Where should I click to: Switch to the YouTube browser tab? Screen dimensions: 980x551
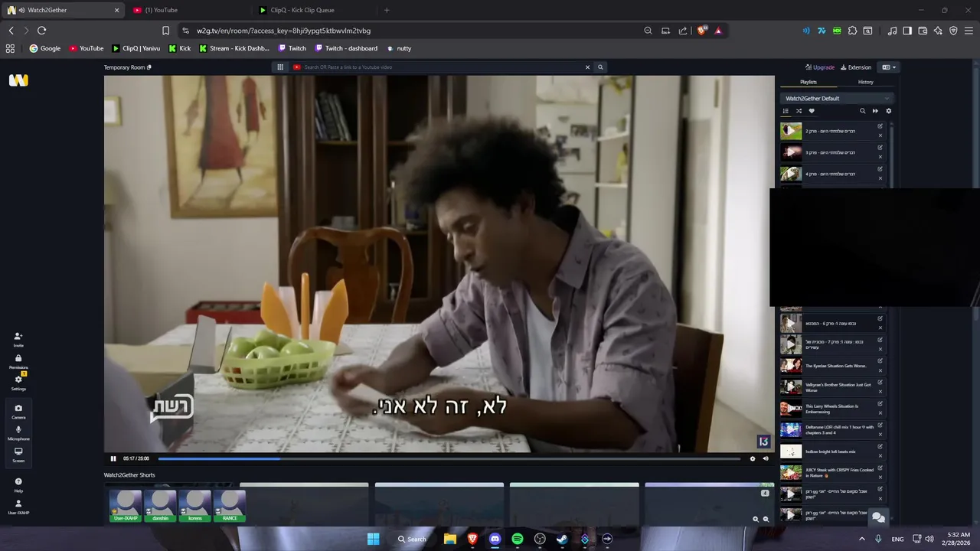pos(188,10)
